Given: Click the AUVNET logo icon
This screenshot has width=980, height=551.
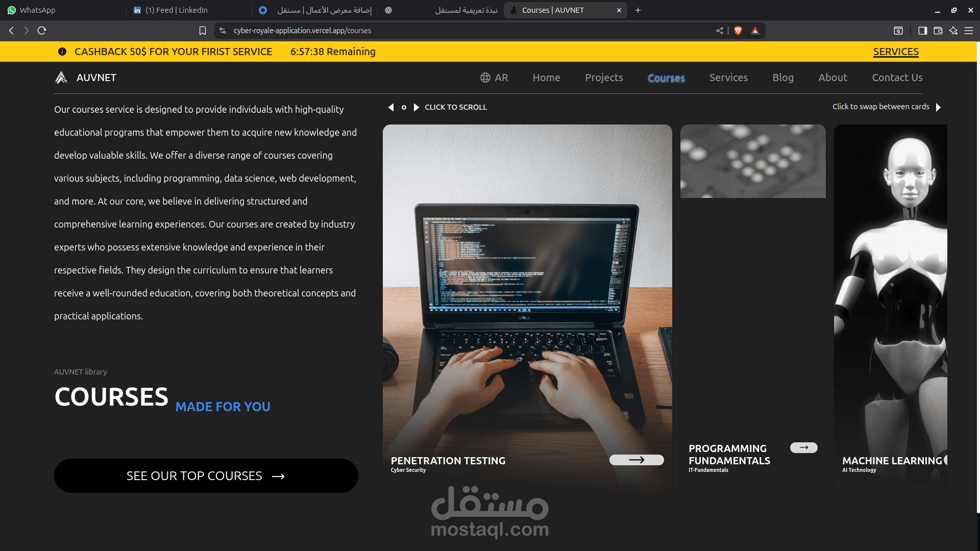Looking at the screenshot, I should 61,78.
